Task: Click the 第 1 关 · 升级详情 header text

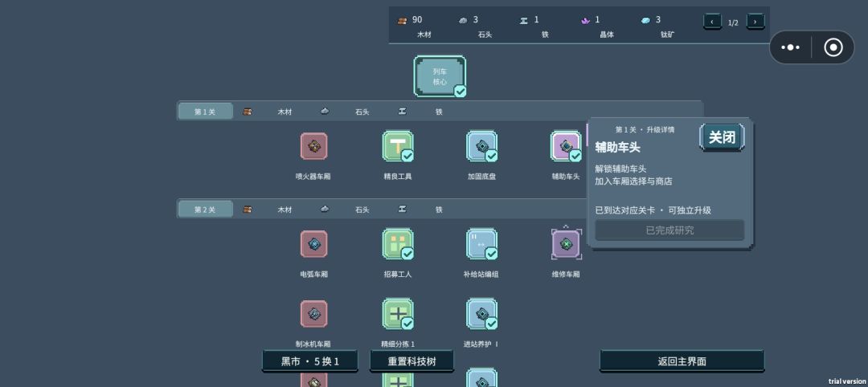Action: [x=645, y=130]
